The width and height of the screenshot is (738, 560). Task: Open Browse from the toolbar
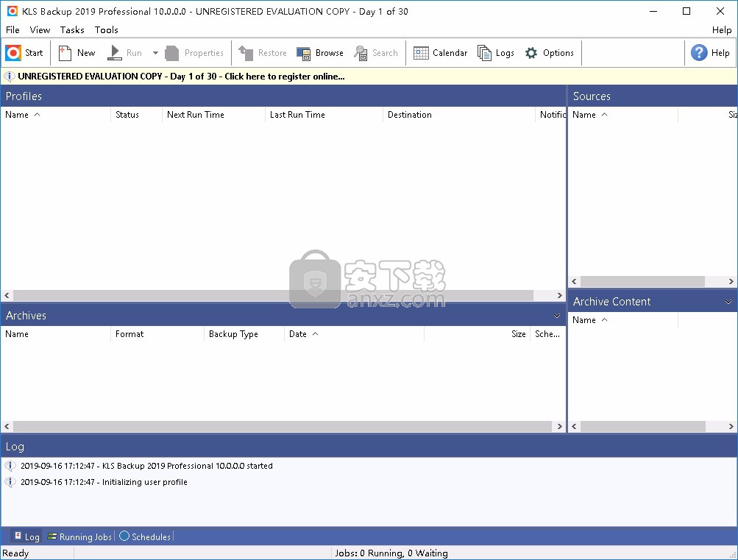click(320, 53)
